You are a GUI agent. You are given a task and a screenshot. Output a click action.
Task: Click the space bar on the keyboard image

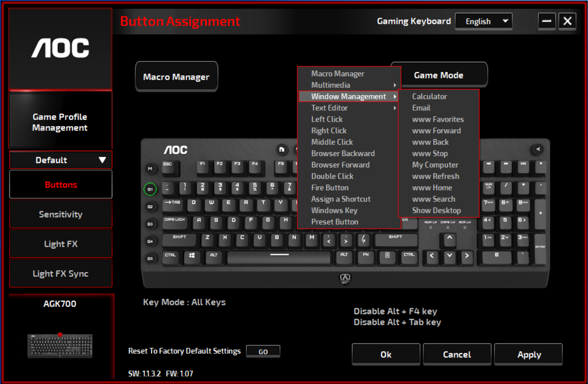coord(279,256)
